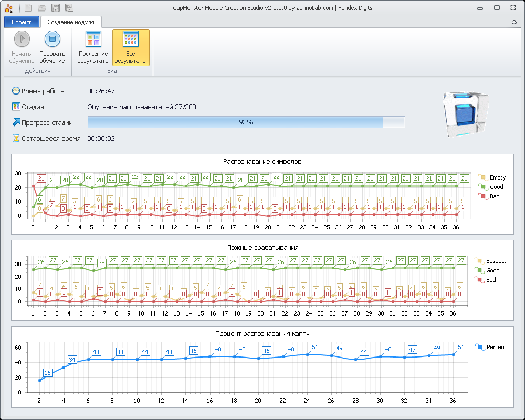The width and height of the screenshot is (525, 420).
Task: Click the Вид ribbon group label
Action: (x=112, y=71)
